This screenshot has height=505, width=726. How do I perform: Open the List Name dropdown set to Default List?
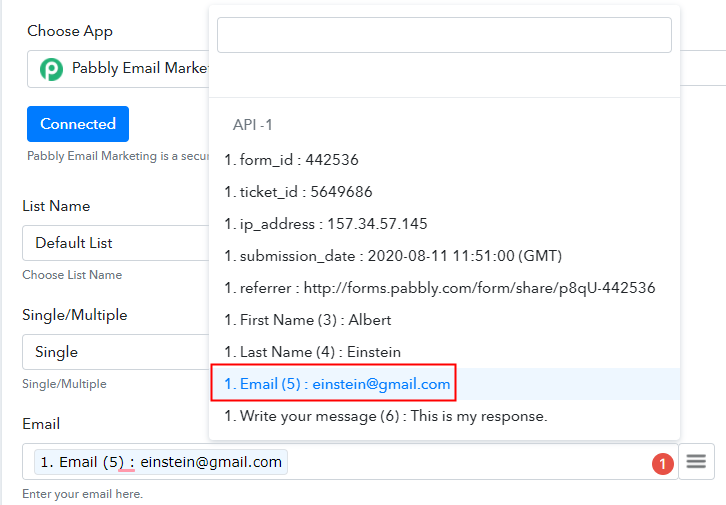coord(116,243)
